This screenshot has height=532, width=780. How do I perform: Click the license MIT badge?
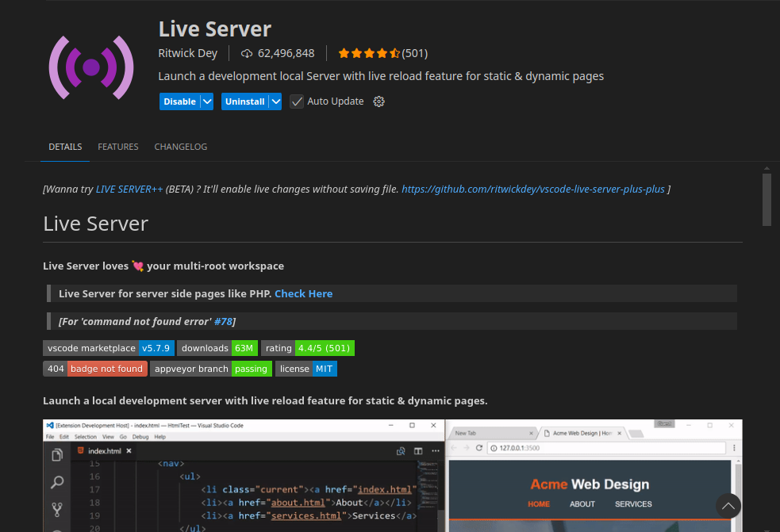click(306, 369)
